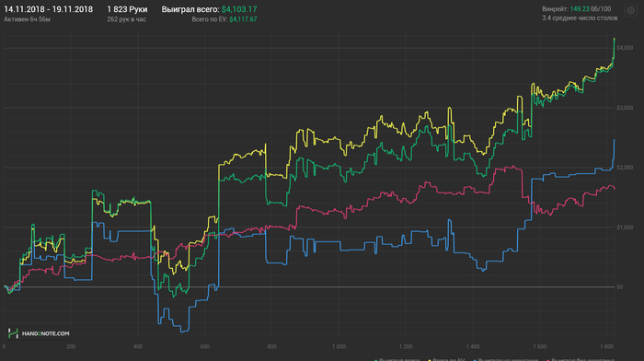The width and height of the screenshot is (644, 361).
Task: Click the 262 рук в час label
Action: pos(127,19)
